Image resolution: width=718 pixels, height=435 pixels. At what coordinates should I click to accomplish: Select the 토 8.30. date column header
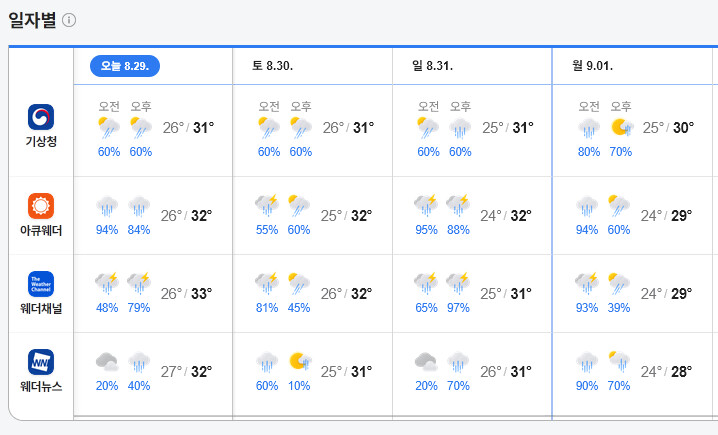point(272,66)
